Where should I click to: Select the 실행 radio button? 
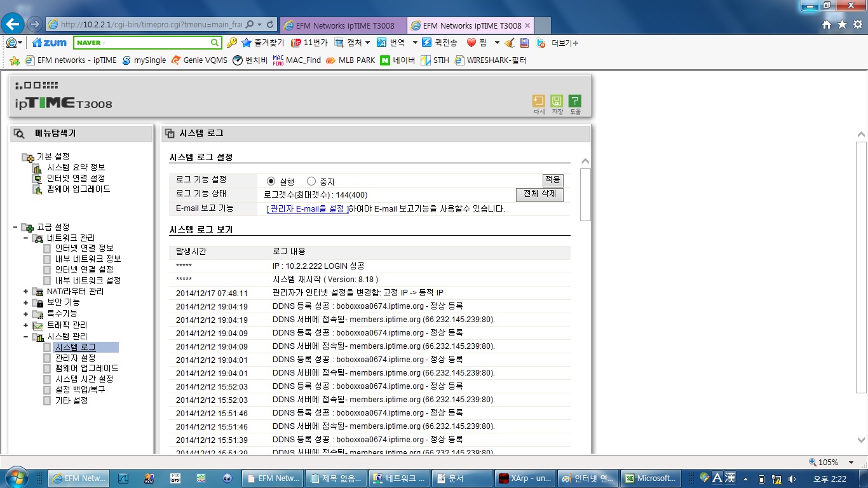pos(271,181)
